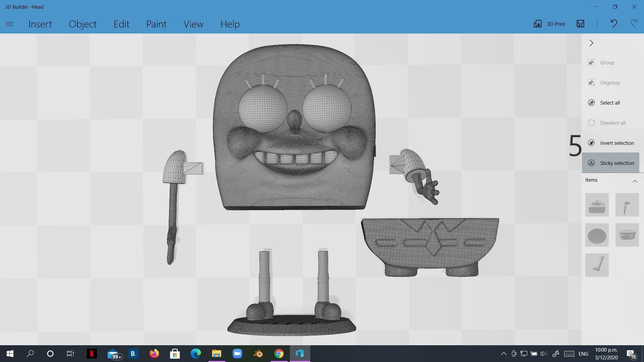The image size is (644, 362).
Task: Select the straight arm item thumbnail
Action: pyautogui.click(x=597, y=265)
